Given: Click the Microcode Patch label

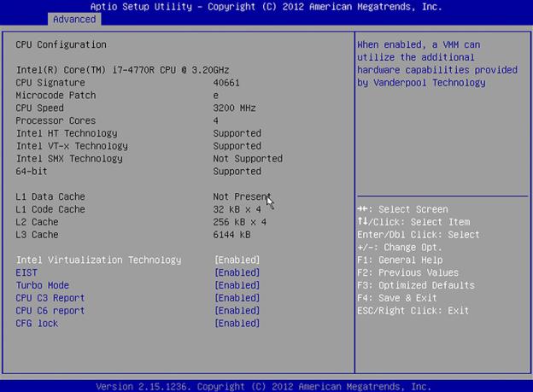Looking at the screenshot, I should coord(56,95).
